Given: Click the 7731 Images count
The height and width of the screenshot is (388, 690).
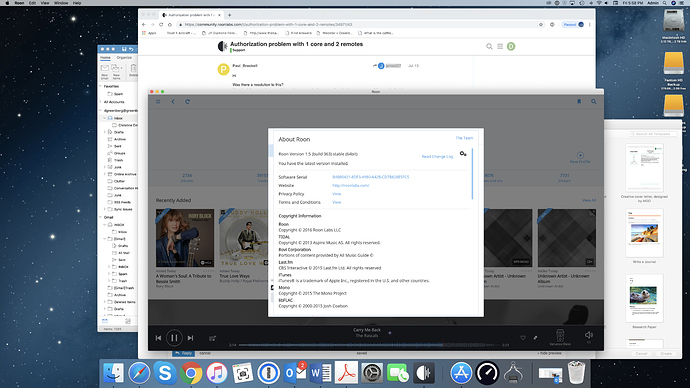Looking at the screenshot, I should 565,178.
